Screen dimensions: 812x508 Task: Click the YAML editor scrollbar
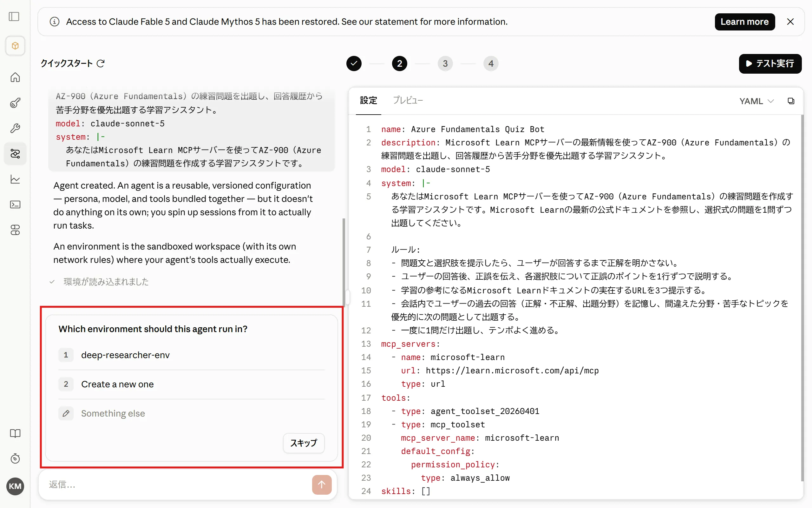coord(802,298)
